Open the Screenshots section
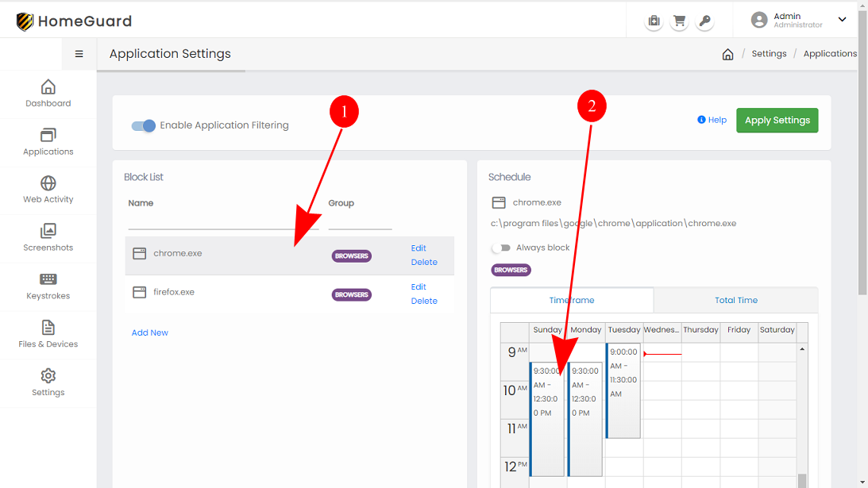The width and height of the screenshot is (868, 488). pyautogui.click(x=48, y=239)
